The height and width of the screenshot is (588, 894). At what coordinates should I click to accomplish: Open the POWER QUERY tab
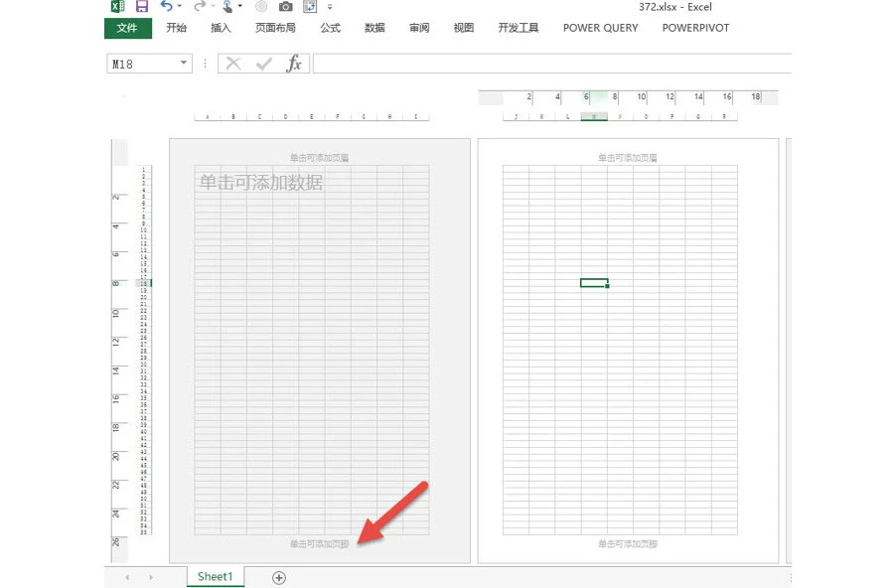pos(600,28)
